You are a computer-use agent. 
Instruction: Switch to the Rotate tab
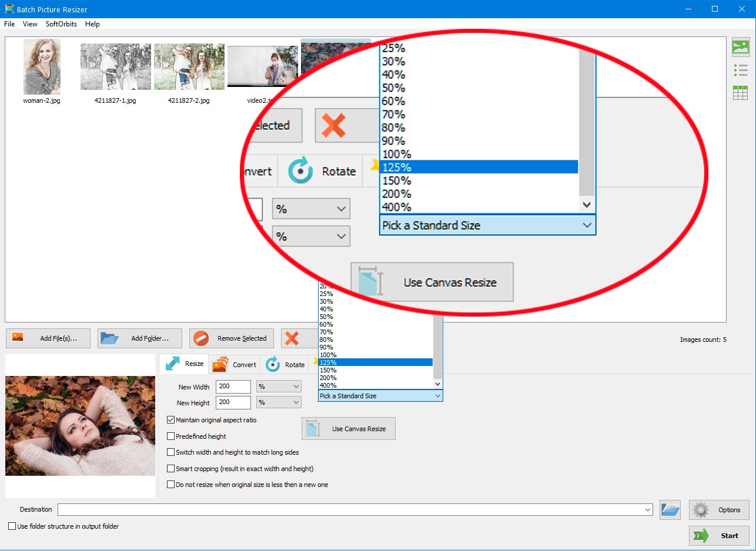pos(286,365)
